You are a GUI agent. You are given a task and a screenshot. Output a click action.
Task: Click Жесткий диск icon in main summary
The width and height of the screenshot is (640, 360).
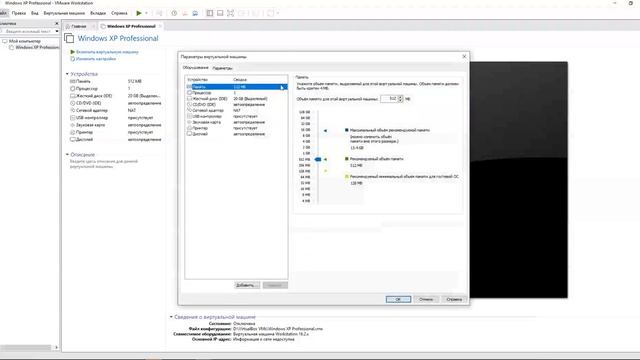coord(72,96)
